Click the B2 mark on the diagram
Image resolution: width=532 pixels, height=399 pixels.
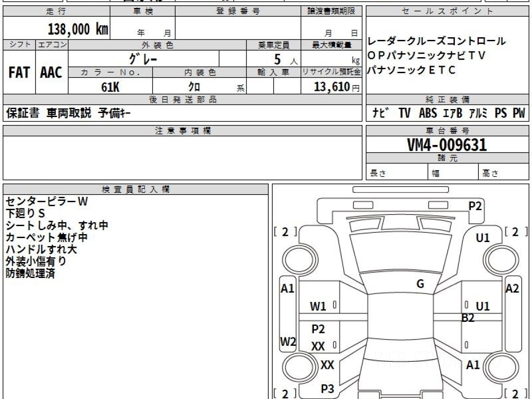[x=468, y=318]
